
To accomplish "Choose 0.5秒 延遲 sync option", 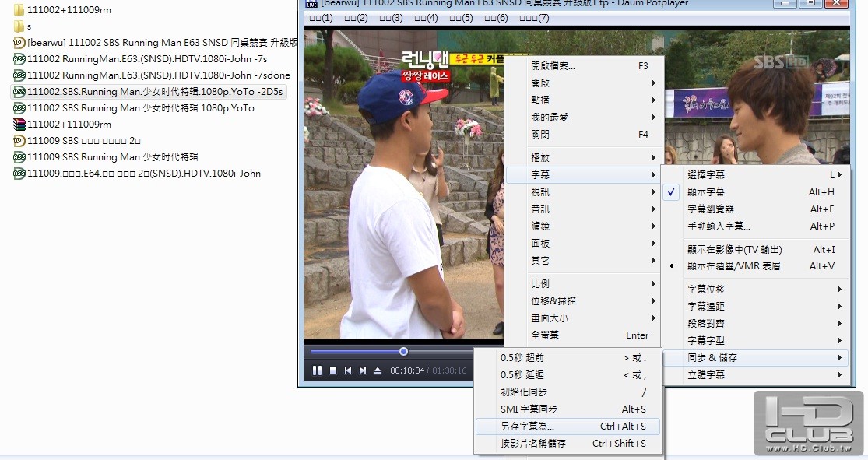I will [x=568, y=374].
